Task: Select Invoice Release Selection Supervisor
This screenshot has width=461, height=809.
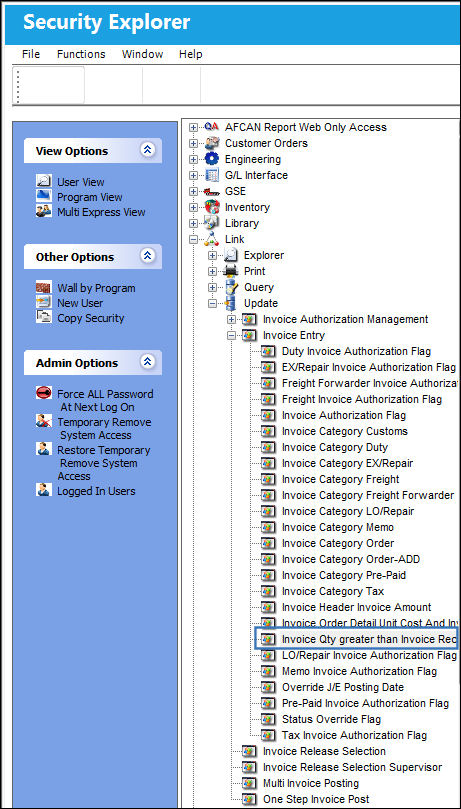Action: click(x=352, y=767)
